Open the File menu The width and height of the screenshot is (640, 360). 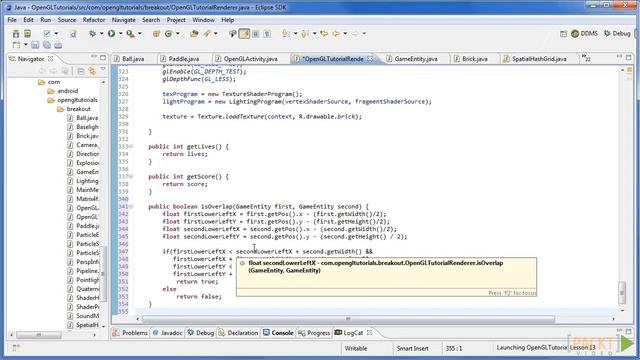12,20
